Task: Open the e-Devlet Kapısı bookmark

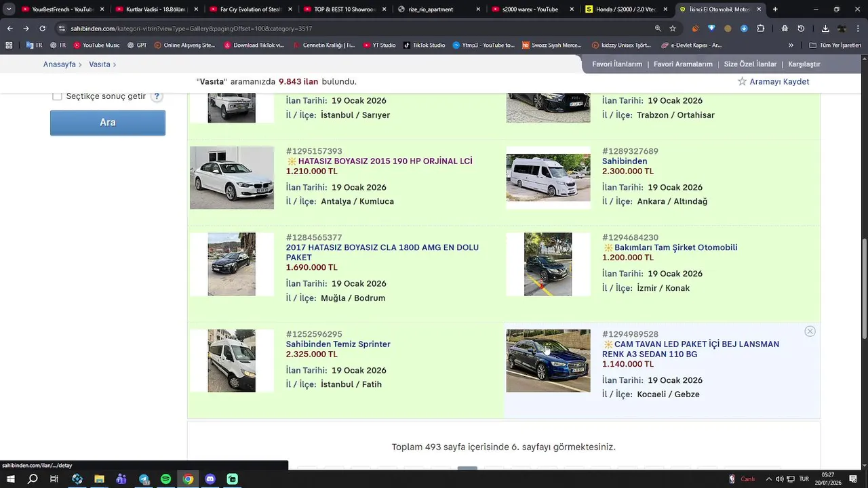Action: click(x=690, y=45)
